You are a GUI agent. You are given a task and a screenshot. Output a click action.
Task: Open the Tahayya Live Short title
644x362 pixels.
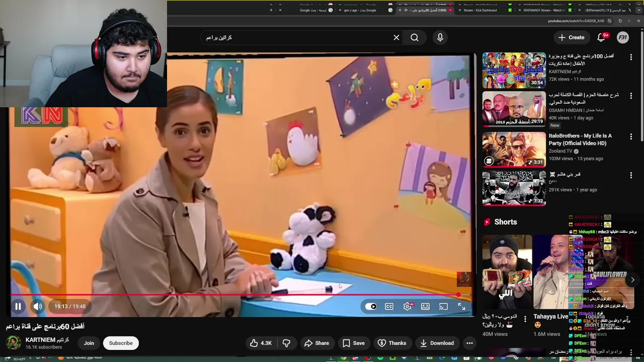pos(550,316)
